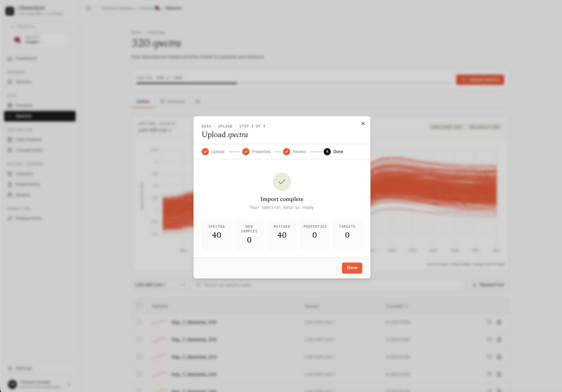Click the step 4 Done indicator circle

click(327, 152)
